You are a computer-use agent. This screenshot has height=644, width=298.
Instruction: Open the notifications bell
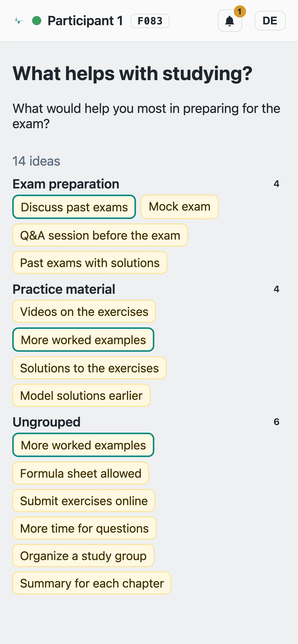tap(230, 21)
